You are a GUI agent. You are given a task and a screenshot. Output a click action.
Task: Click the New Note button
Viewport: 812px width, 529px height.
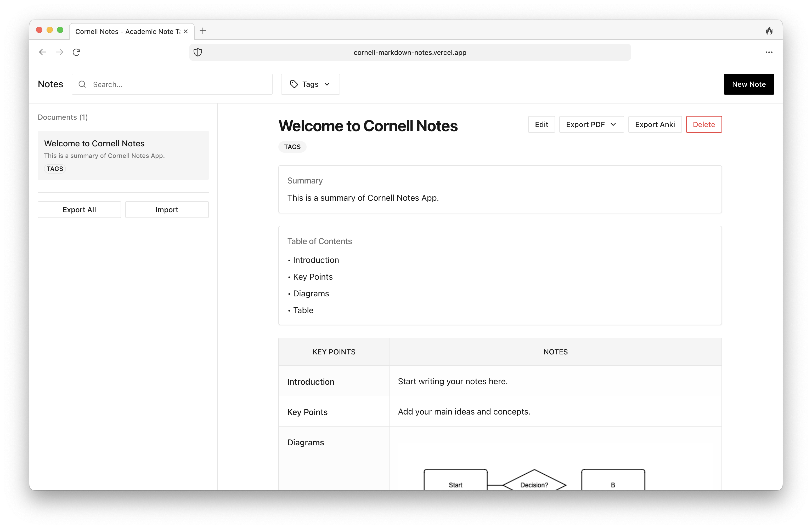748,84
